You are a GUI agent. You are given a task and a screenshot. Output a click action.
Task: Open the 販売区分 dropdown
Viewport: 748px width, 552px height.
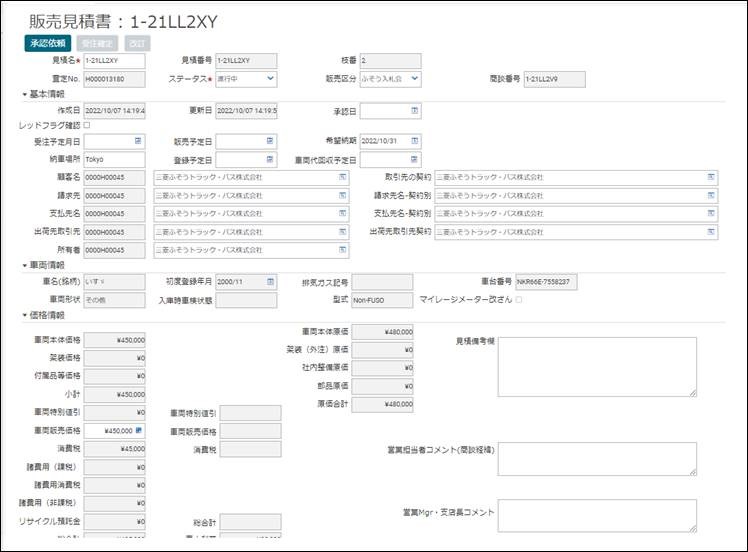point(386,78)
